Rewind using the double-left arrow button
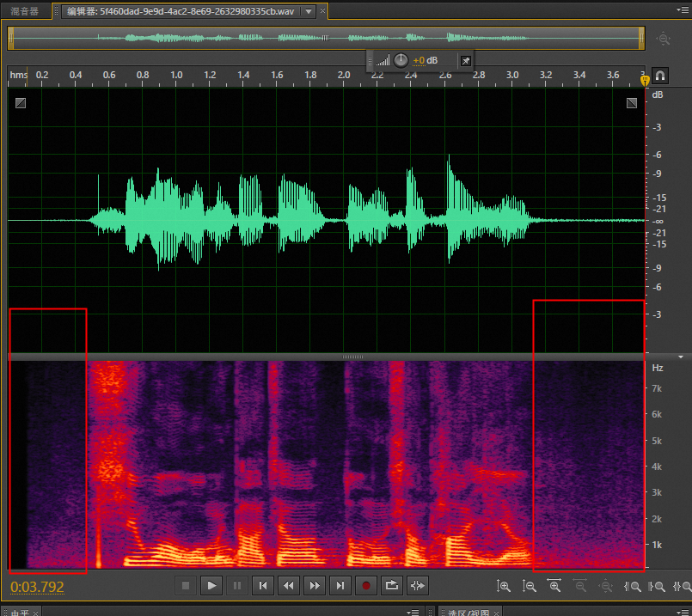The height and width of the screenshot is (616, 692). pyautogui.click(x=289, y=586)
